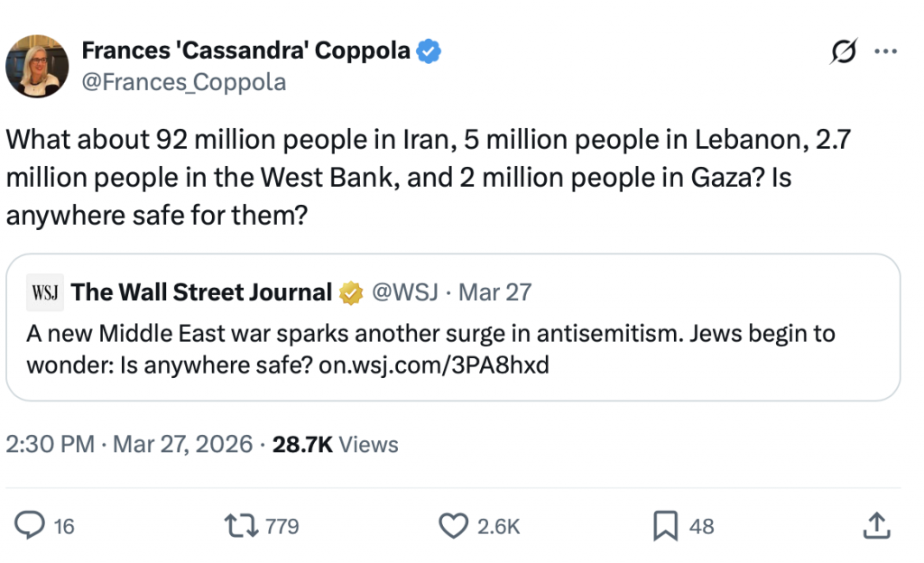The width and height of the screenshot is (924, 563).
Task: Click the @Frances_Coppola handle
Action: click(184, 82)
